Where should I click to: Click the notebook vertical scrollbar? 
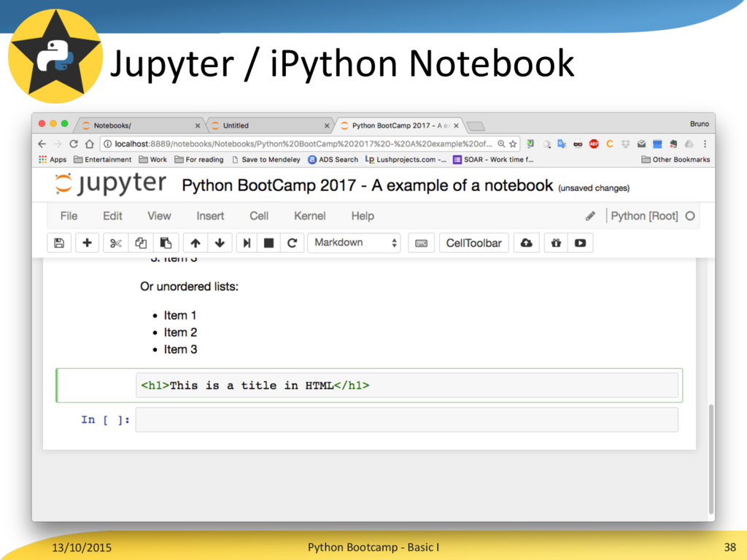711,459
